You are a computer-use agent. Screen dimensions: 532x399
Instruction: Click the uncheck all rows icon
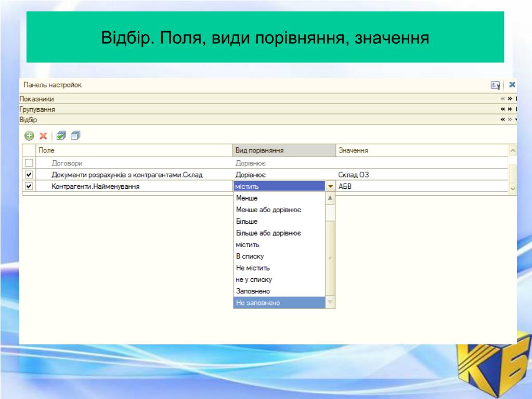point(75,136)
